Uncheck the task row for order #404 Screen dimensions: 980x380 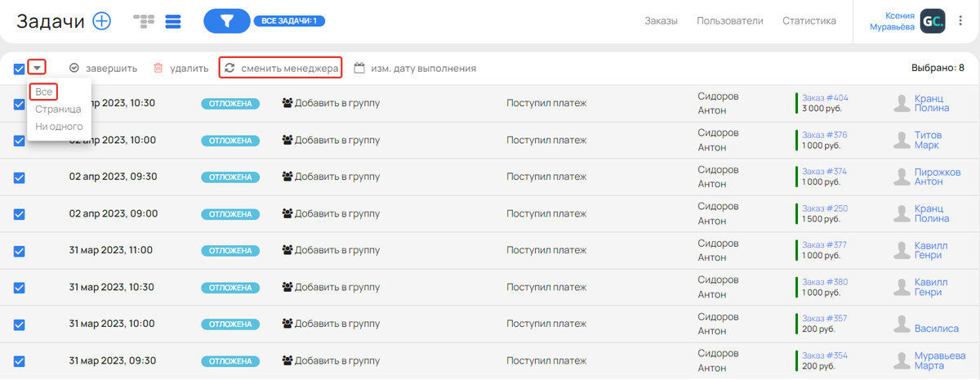click(x=20, y=104)
